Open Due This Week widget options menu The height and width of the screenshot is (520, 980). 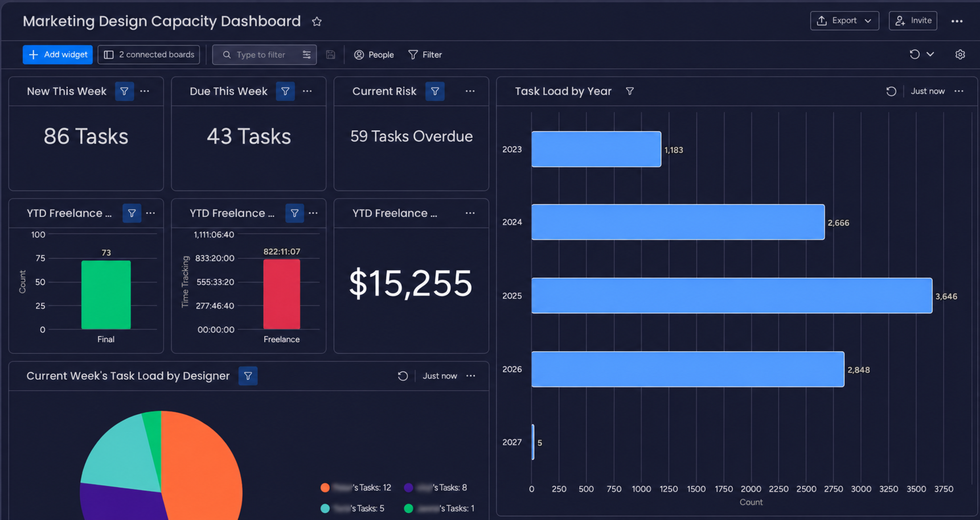click(307, 91)
